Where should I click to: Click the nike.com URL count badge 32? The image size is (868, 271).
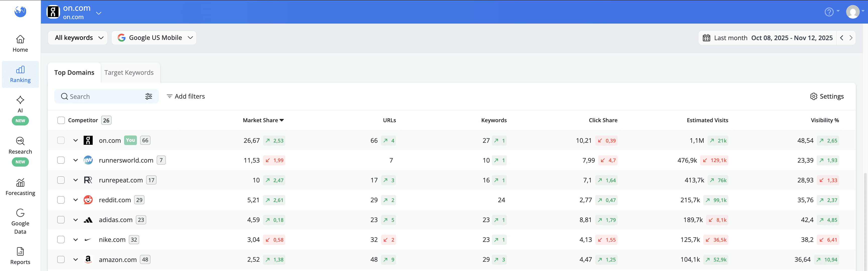(134, 240)
